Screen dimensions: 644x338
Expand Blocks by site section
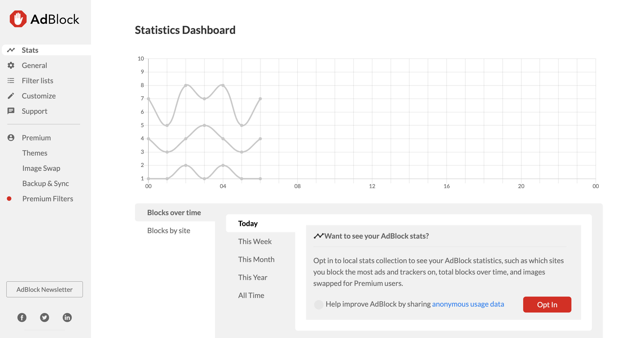click(169, 230)
